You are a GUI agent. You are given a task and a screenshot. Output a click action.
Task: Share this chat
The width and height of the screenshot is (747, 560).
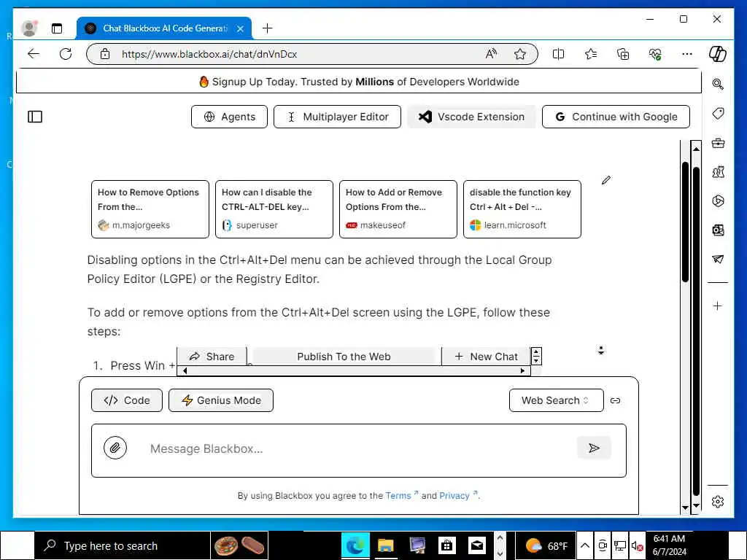click(x=212, y=357)
